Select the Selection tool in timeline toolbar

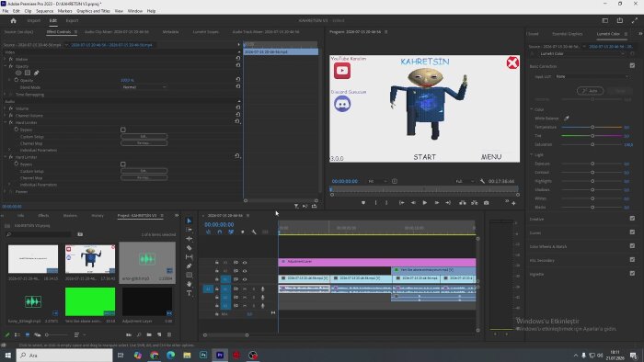[x=189, y=221]
